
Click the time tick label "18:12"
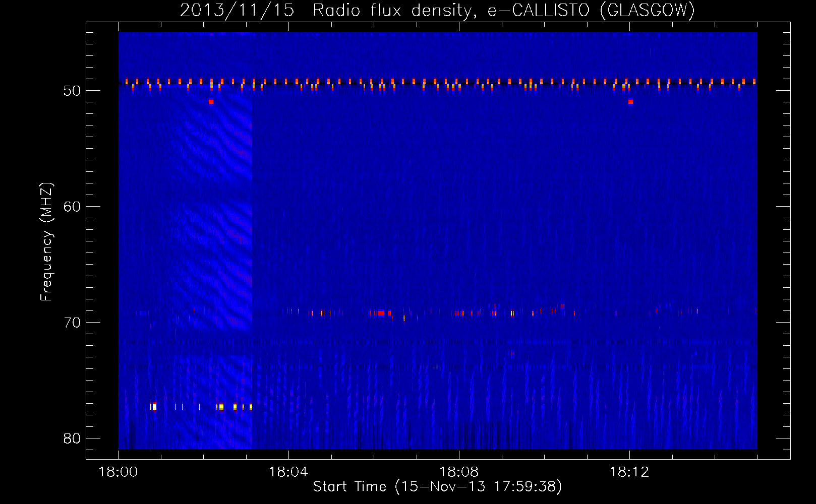click(x=629, y=472)
